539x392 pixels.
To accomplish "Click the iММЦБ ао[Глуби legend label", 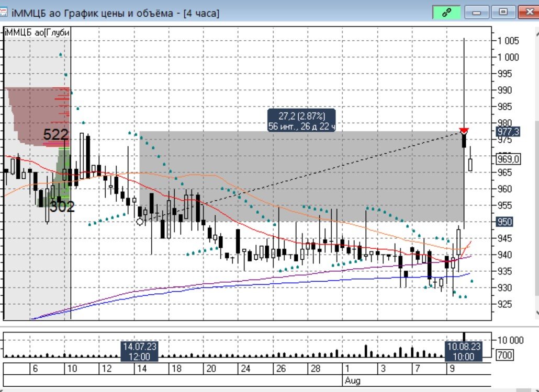I will (x=37, y=32).
